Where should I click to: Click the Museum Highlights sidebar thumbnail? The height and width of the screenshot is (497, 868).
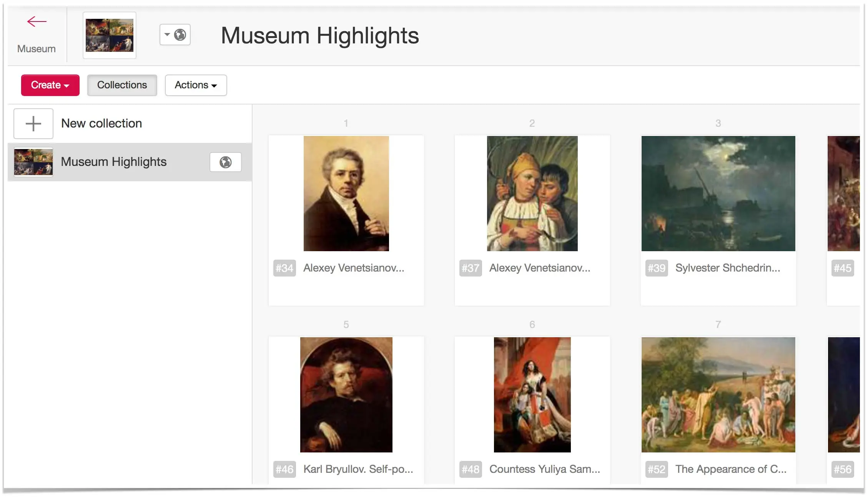pyautogui.click(x=33, y=162)
